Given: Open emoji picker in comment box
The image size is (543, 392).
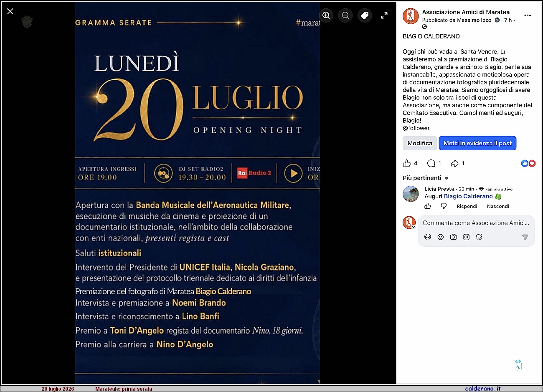Looking at the screenshot, I should (440, 237).
